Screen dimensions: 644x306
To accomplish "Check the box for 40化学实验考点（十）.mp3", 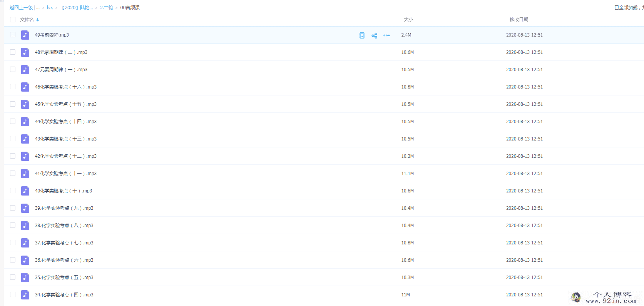I will 13,191.
